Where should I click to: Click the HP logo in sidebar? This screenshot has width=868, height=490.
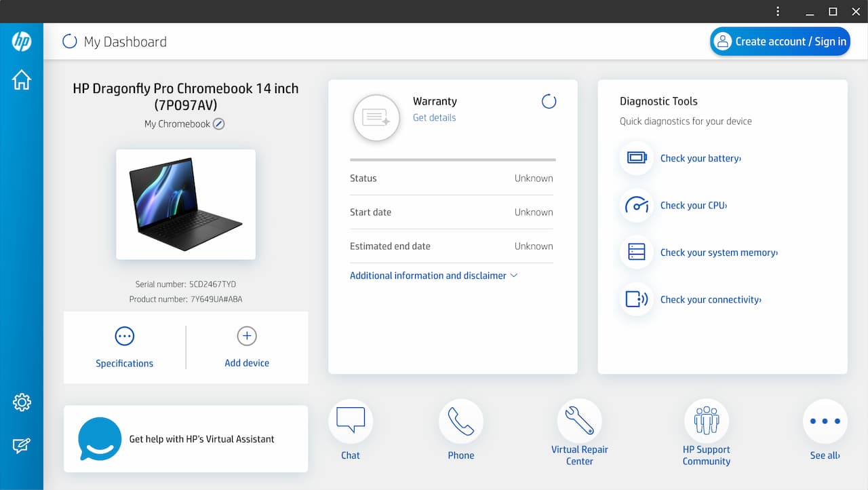pos(22,42)
